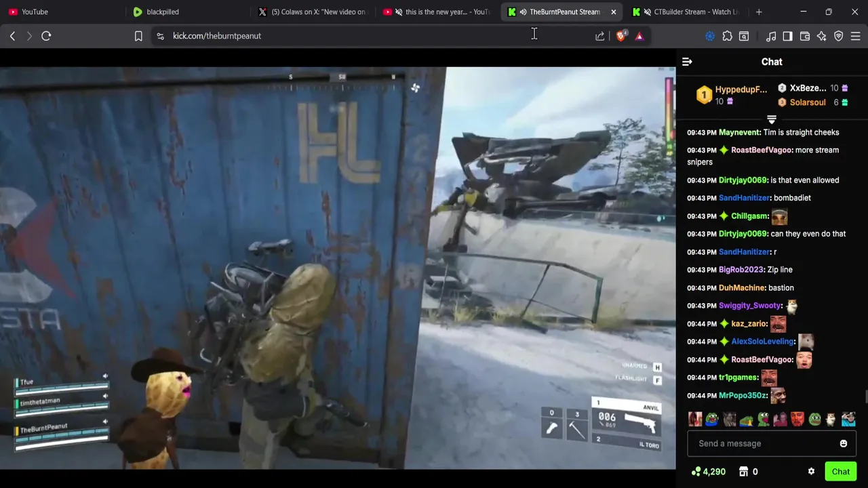The image size is (868, 488).
Task: Collapse the chat panel with the arrow icon
Action: (687, 62)
